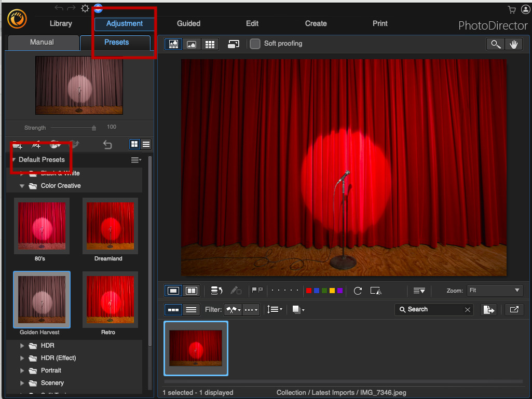Switch to the Manual tab
Viewport: 532px width, 399px height.
(x=43, y=43)
